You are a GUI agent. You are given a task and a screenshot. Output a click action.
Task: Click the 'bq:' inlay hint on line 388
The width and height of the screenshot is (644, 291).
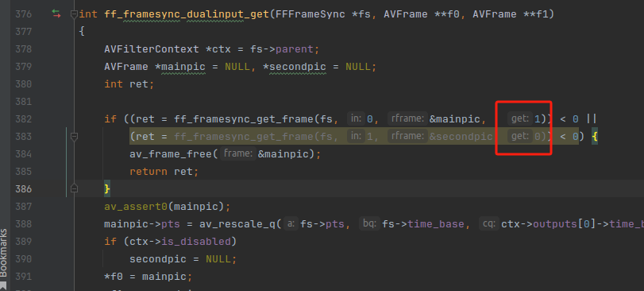(369, 224)
